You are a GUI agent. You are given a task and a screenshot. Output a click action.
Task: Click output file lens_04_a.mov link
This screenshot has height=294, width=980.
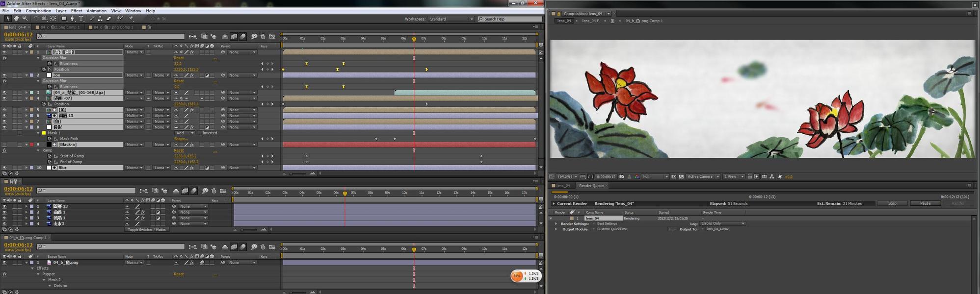[717, 229]
